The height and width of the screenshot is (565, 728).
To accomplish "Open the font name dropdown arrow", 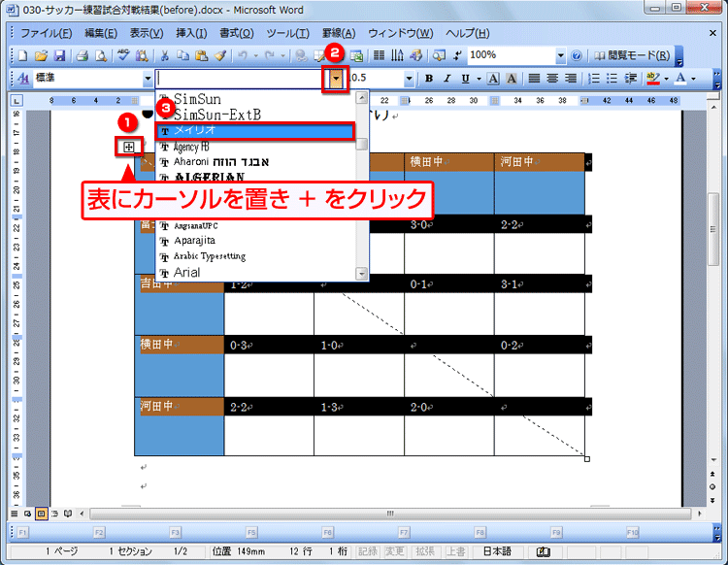I will pos(336,79).
